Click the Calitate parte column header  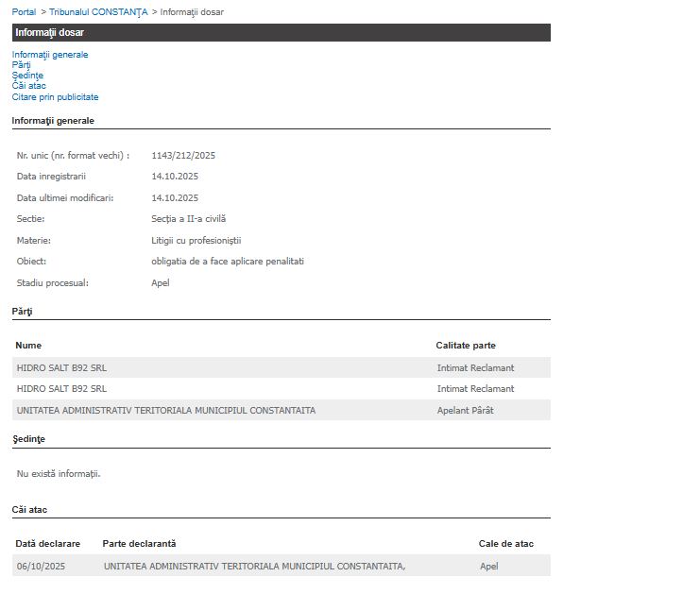(x=465, y=346)
